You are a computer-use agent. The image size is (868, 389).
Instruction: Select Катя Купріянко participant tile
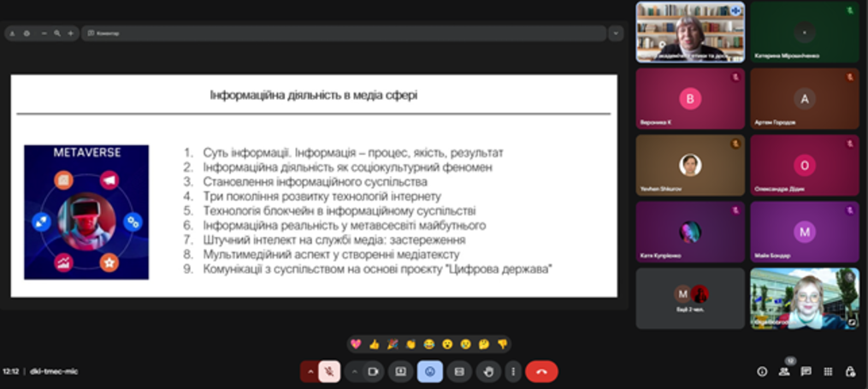(x=690, y=232)
